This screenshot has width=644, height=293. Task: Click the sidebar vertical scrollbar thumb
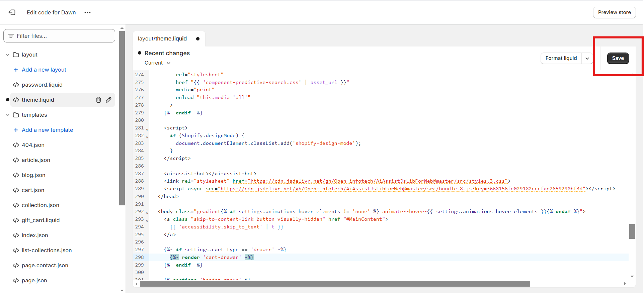(x=122, y=118)
